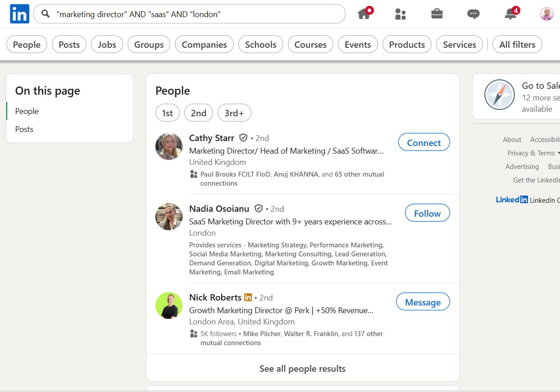Screen dimensions: 560x392
Task: Click the Sales Navigator compass icon
Action: click(499, 95)
